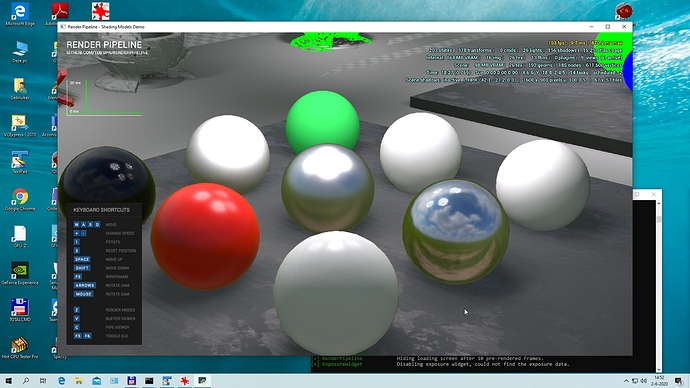Click the MOUSE key badge
This screenshot has width=690, height=388.
tap(83, 294)
